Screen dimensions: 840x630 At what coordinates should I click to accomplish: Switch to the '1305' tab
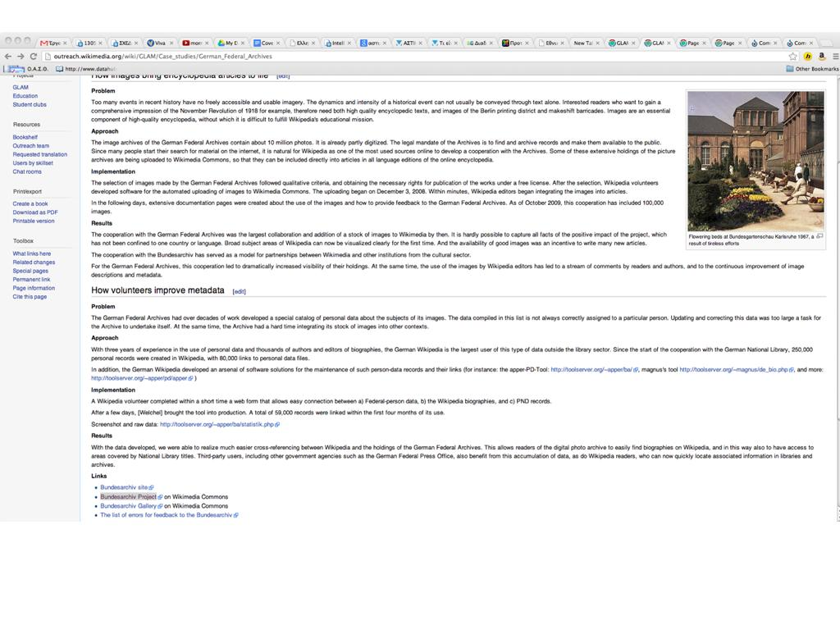click(89, 43)
